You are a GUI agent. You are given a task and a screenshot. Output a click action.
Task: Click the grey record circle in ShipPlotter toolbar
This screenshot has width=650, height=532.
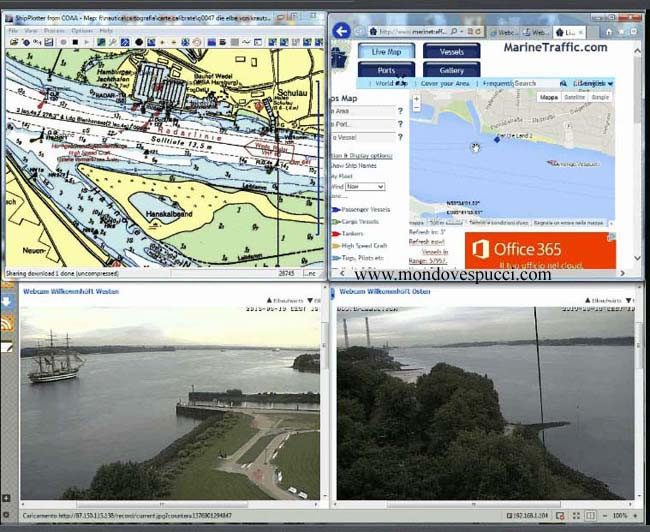click(63, 42)
